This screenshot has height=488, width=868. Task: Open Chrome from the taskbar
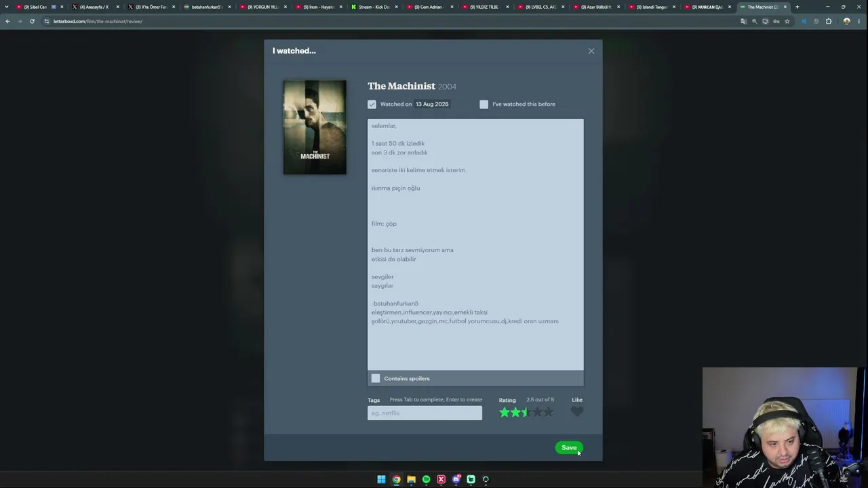tap(396, 479)
